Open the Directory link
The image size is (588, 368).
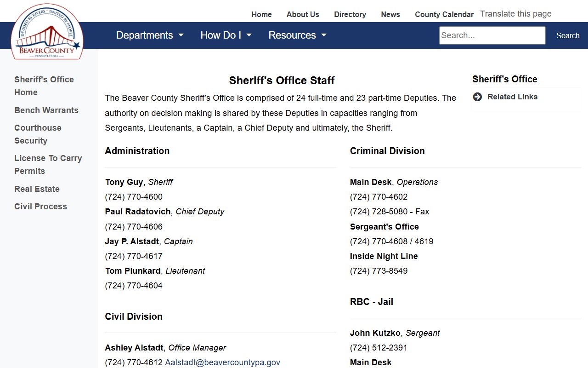tap(350, 14)
